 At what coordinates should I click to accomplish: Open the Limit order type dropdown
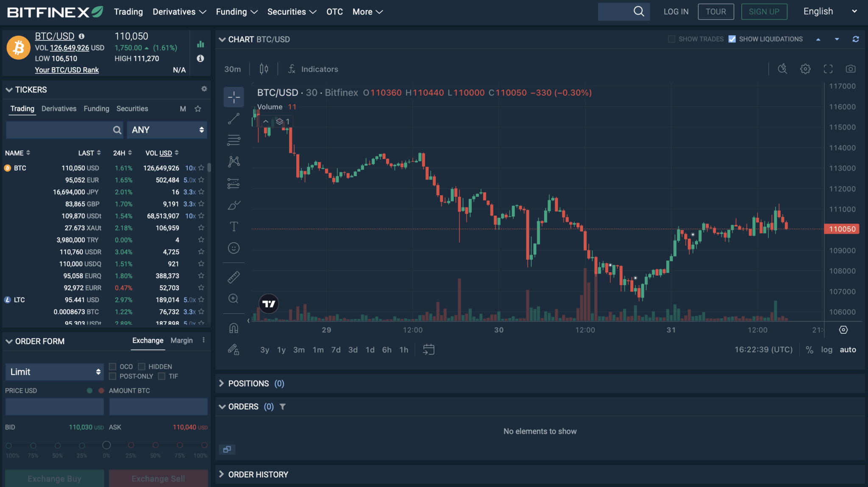point(55,372)
